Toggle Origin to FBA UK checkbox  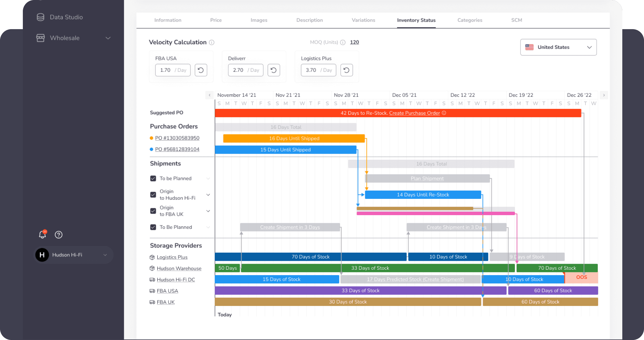click(x=153, y=211)
